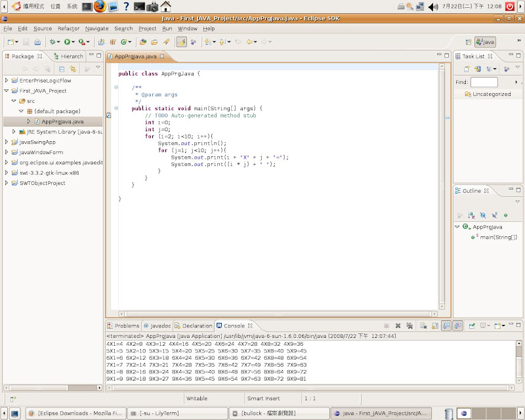Viewport: 525px width, 420px height.
Task: Expand the JRE System Library node
Action: [x=14, y=132]
